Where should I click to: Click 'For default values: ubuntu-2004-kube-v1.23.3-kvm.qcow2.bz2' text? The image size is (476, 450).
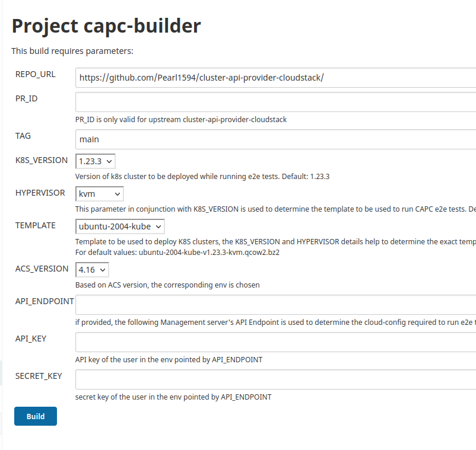point(177,253)
